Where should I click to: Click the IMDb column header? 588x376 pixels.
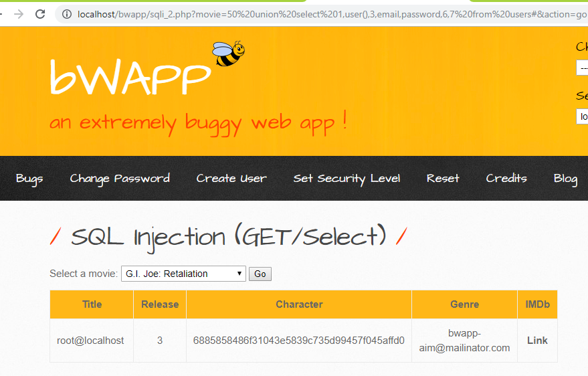coord(537,304)
